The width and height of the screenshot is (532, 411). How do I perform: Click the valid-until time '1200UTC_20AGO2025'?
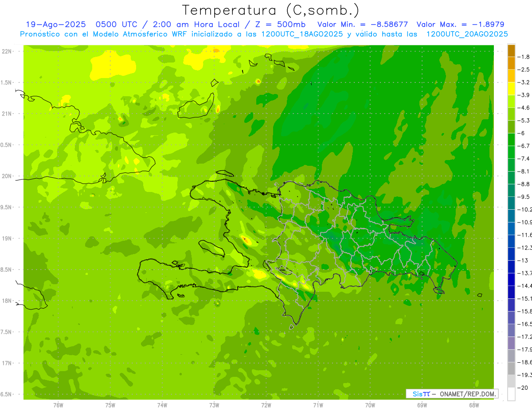tap(467, 34)
